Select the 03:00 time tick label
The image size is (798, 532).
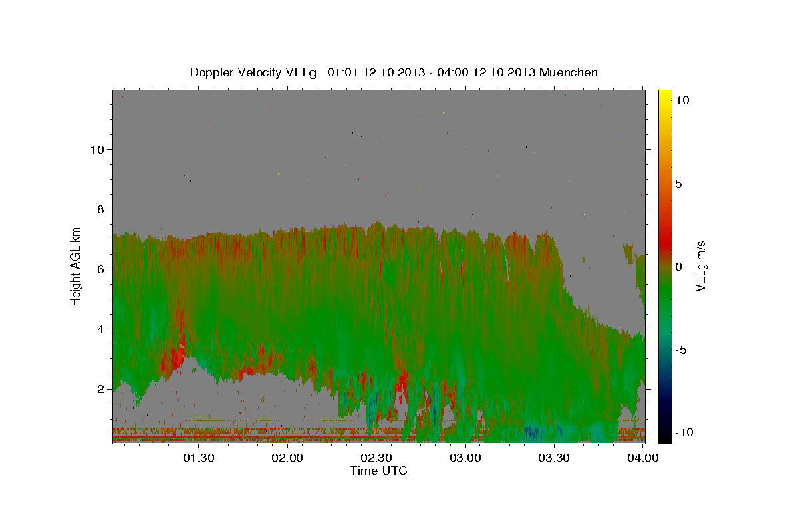click(x=465, y=458)
